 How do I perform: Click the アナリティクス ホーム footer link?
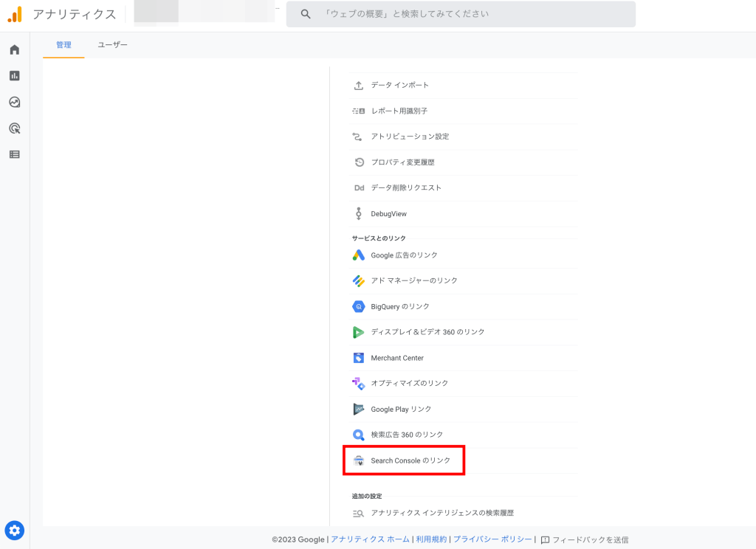coord(371,539)
